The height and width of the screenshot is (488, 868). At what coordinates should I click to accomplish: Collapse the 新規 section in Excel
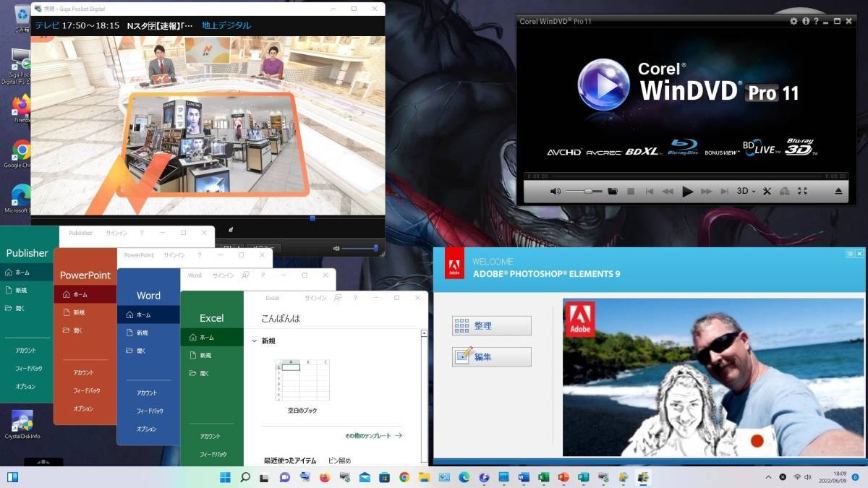pos(254,341)
